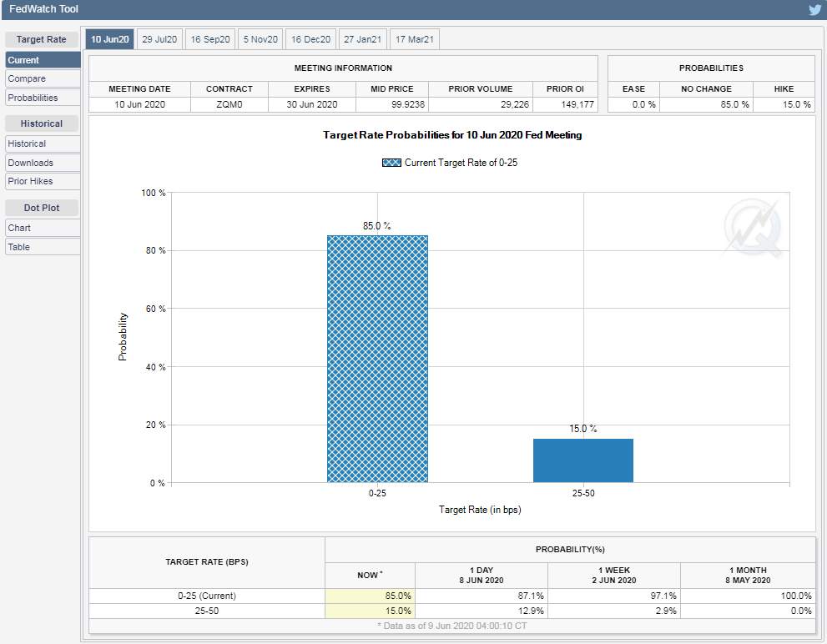Image resolution: width=827 pixels, height=644 pixels.
Task: Select Current in the Target Rate sidebar
Action: click(x=43, y=59)
